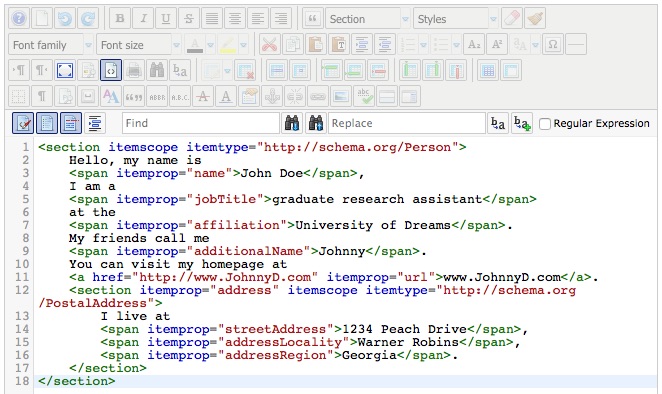This screenshot has width=662, height=394.
Task: Expand the text color picker arrow
Action: [x=210, y=45]
